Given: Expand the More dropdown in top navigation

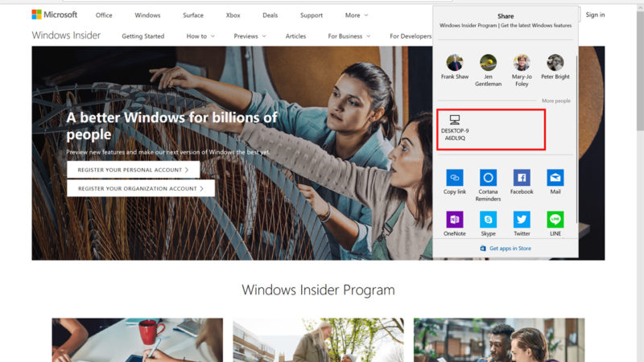Looking at the screenshot, I should (356, 15).
